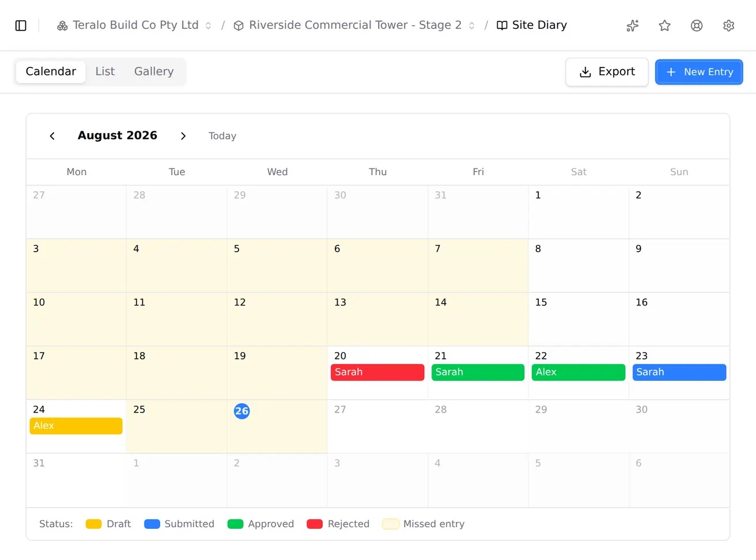Switch to the Calendar tab
The width and height of the screenshot is (756, 560).
51,71
